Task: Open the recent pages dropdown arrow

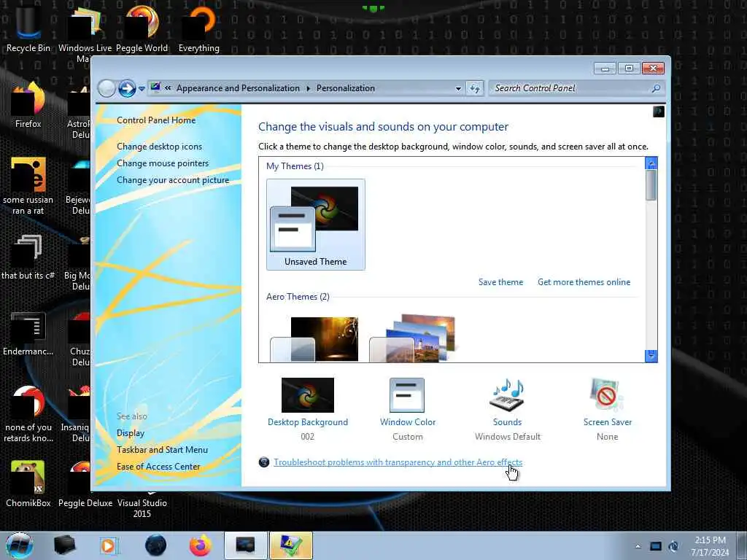Action: (x=142, y=89)
